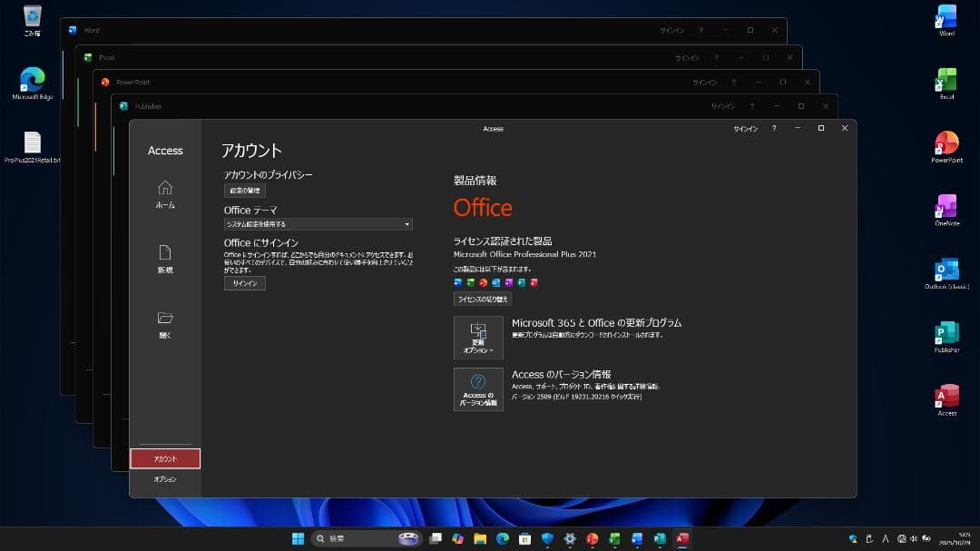
Task: Open Outlook (classic) from the desktop shortcut
Action: click(946, 271)
